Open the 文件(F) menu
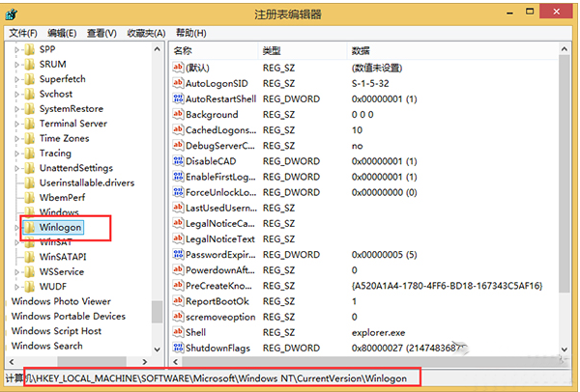This screenshot has height=392, width=580. pos(23,33)
